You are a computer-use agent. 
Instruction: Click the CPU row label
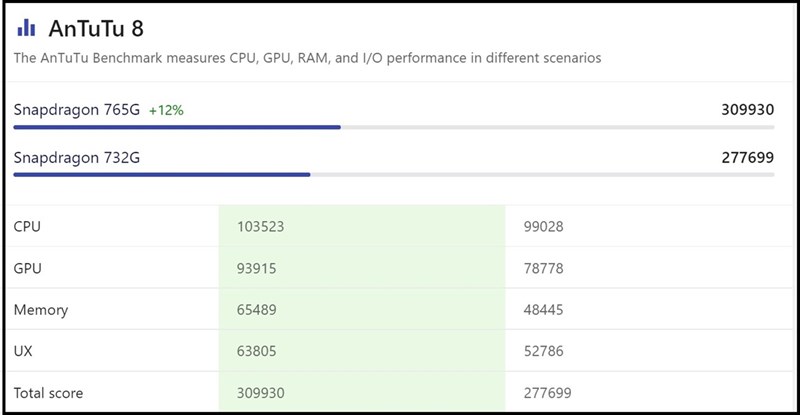27,227
